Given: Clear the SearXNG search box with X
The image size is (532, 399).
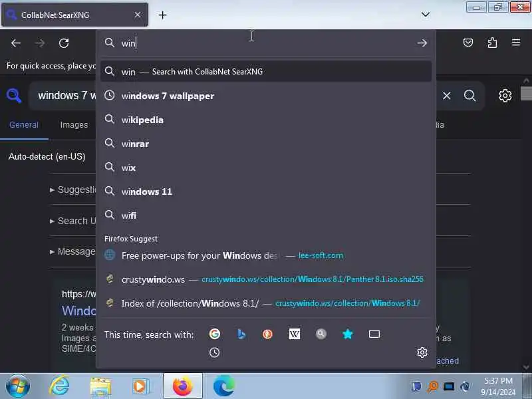Looking at the screenshot, I should click(446, 96).
